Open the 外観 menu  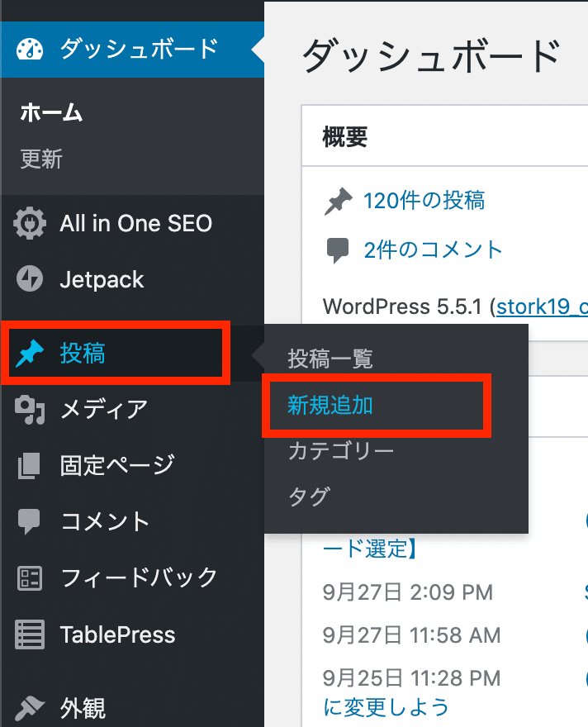[132, 709]
